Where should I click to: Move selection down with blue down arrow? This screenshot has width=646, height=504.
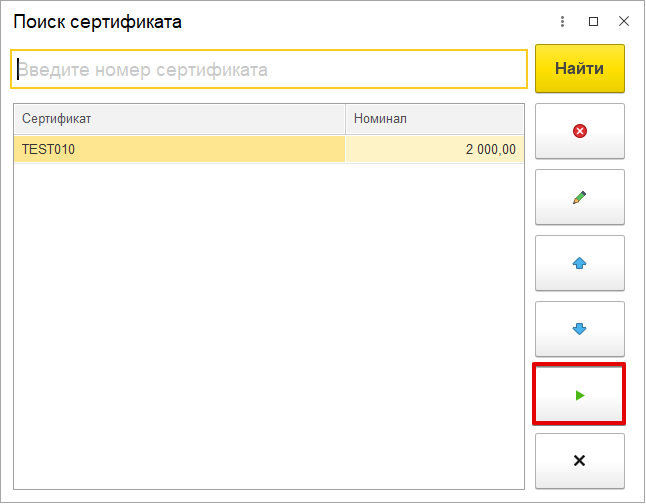click(x=580, y=329)
